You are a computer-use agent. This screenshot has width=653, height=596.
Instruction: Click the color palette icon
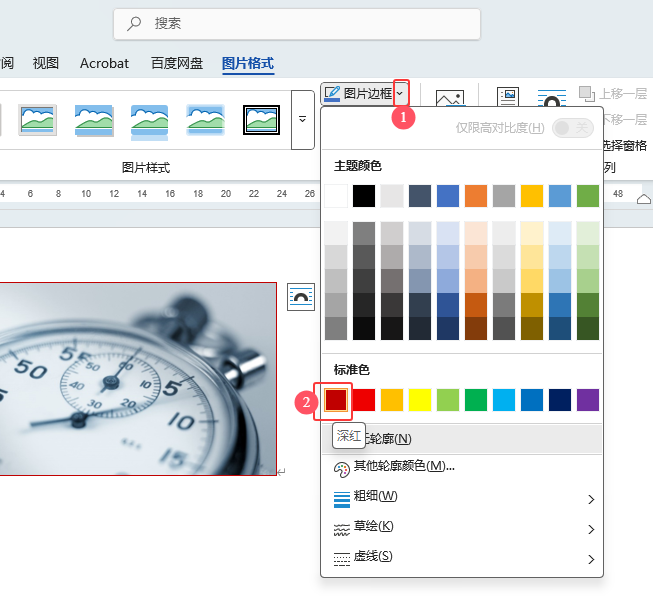pos(341,470)
